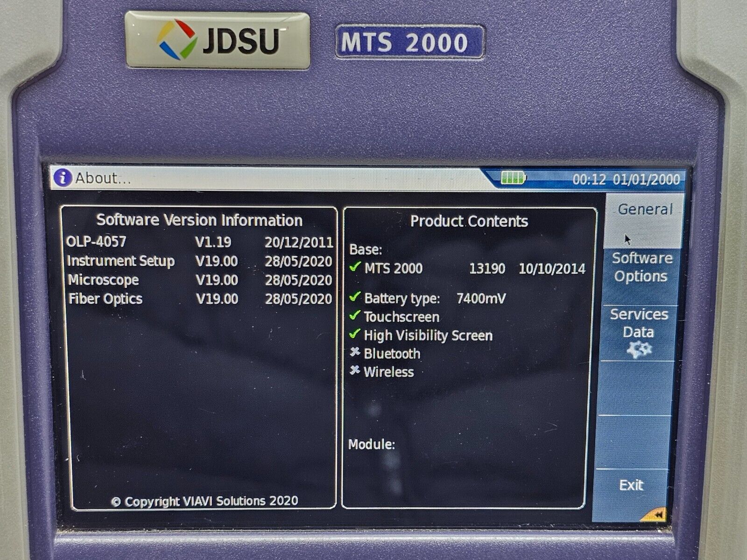Open Services Data menu

639,332
